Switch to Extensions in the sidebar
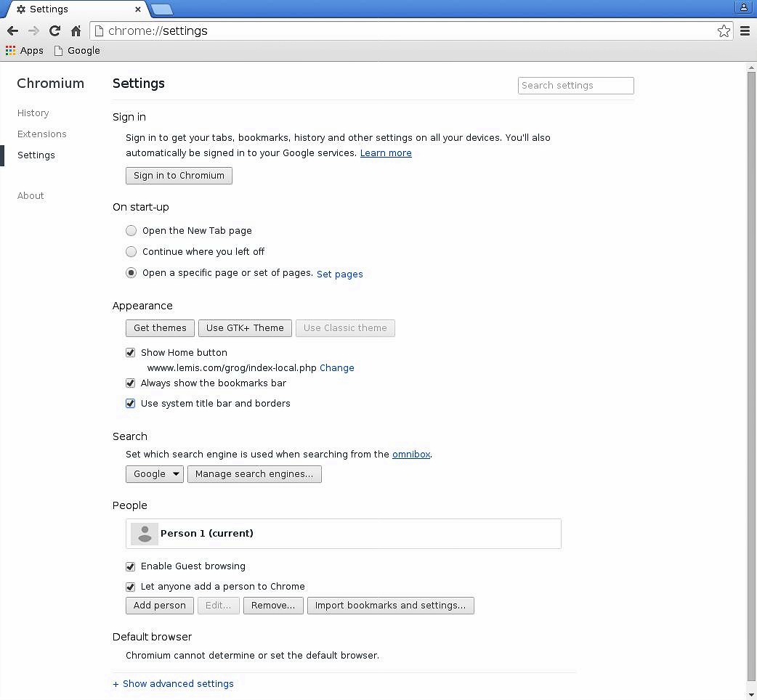 (x=42, y=134)
